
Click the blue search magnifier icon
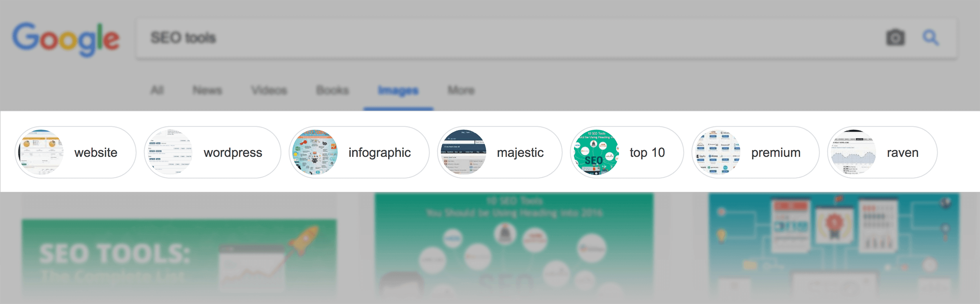point(931,38)
